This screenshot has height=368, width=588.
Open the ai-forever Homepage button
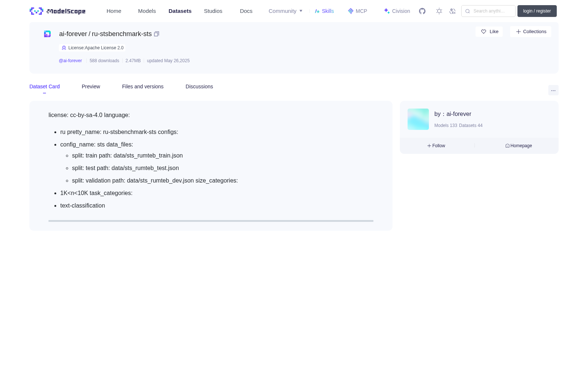click(519, 146)
